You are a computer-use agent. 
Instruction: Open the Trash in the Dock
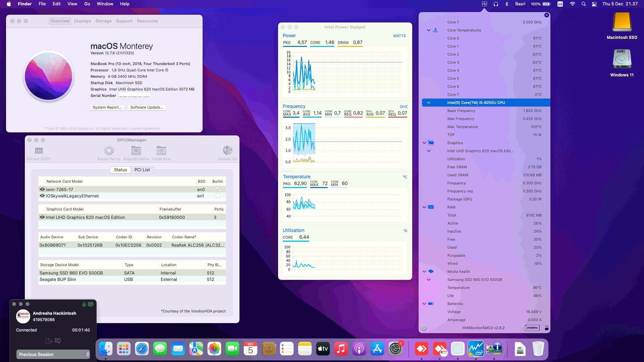click(538, 349)
